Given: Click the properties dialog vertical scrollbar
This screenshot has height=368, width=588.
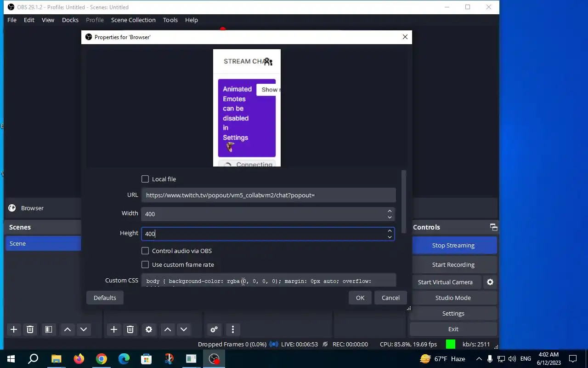Looking at the screenshot, I should pyautogui.click(x=404, y=201).
